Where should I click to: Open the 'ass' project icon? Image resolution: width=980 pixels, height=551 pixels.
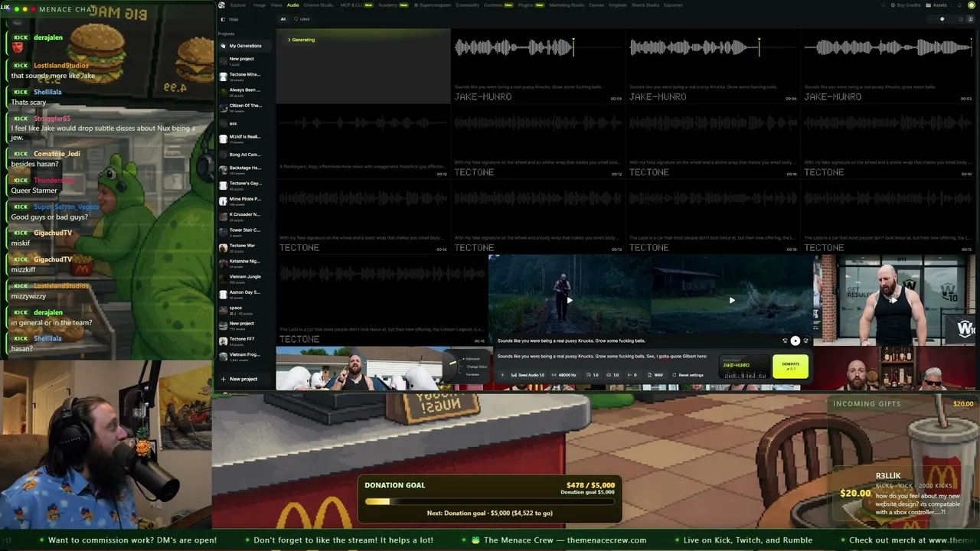click(x=224, y=123)
